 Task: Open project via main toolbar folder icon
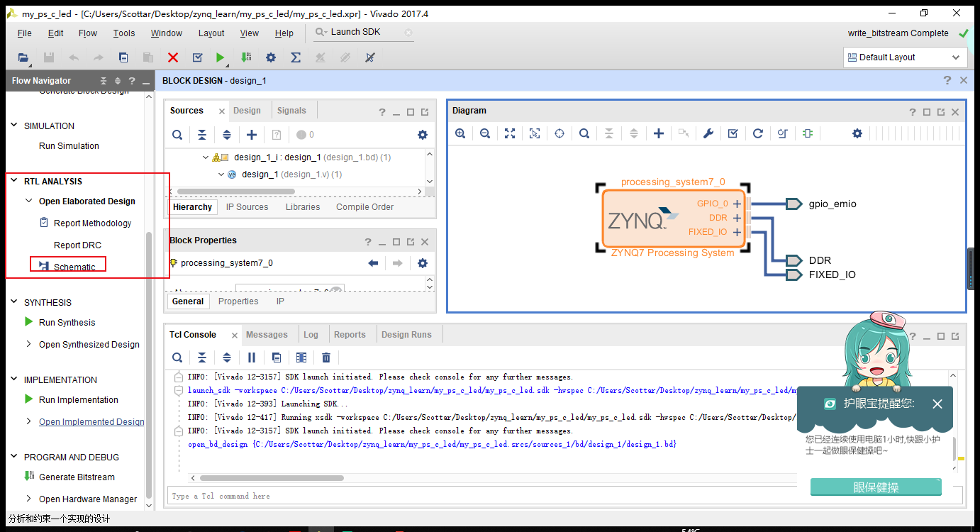coord(23,57)
